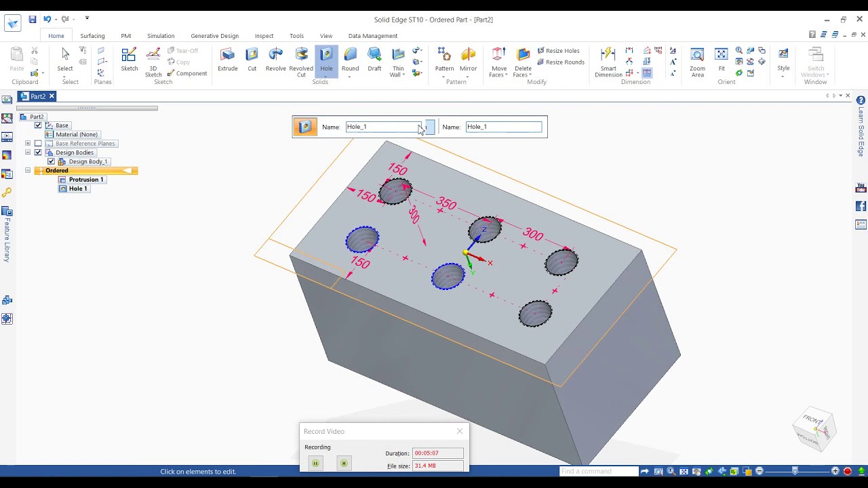Pause the video recording
The height and width of the screenshot is (488, 868).
tap(315, 463)
